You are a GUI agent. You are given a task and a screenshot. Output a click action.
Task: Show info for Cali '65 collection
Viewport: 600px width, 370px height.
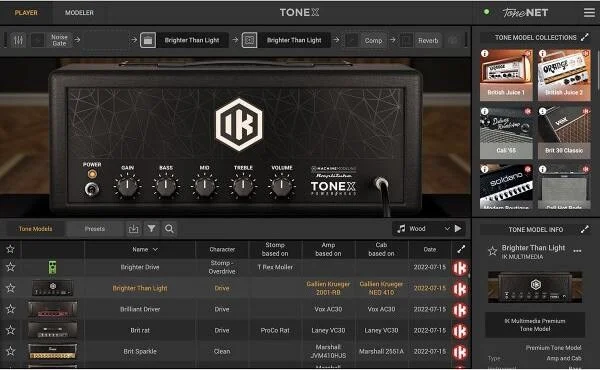(485, 111)
